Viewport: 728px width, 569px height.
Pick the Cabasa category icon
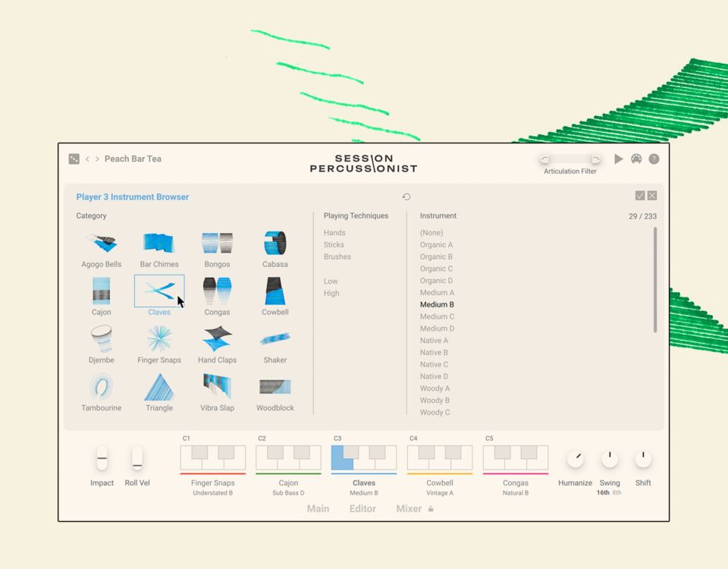click(275, 244)
